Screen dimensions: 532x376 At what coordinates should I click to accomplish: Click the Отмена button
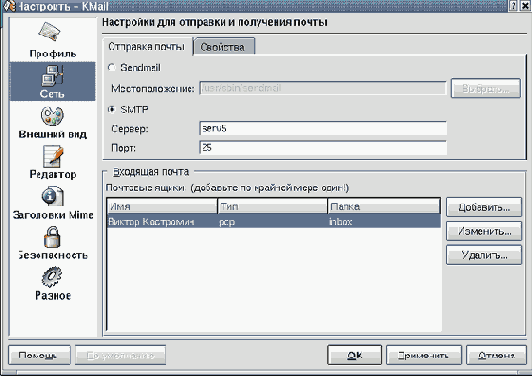(x=496, y=355)
